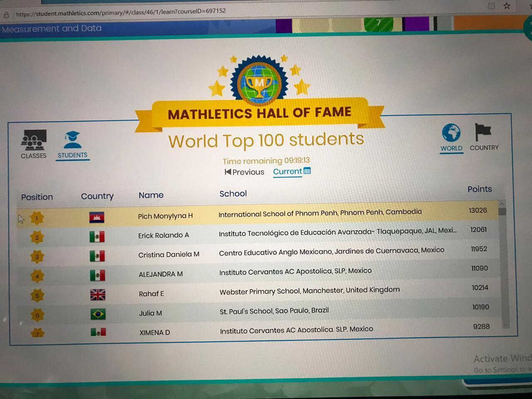Click St. Paul's School, Sao Paulo entry
This screenshot has height=399, width=532.
pyautogui.click(x=274, y=310)
